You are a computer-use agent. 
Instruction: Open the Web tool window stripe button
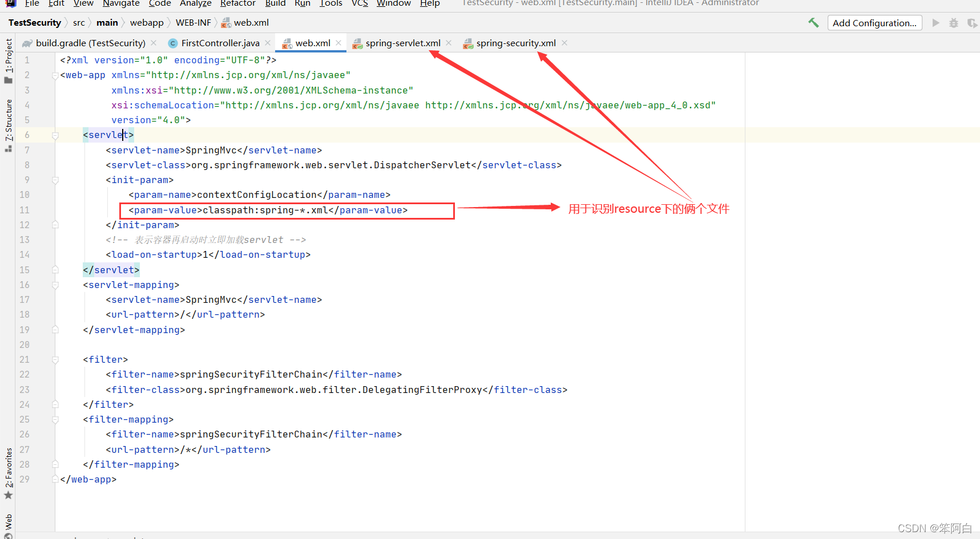pos(8,526)
